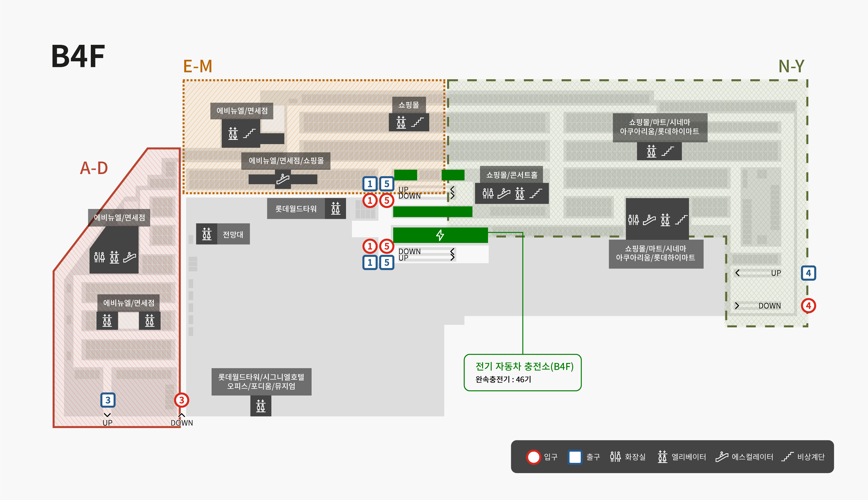
Task: Click the stairs icon under 쇼핑몰 label
Action: pyautogui.click(x=417, y=122)
